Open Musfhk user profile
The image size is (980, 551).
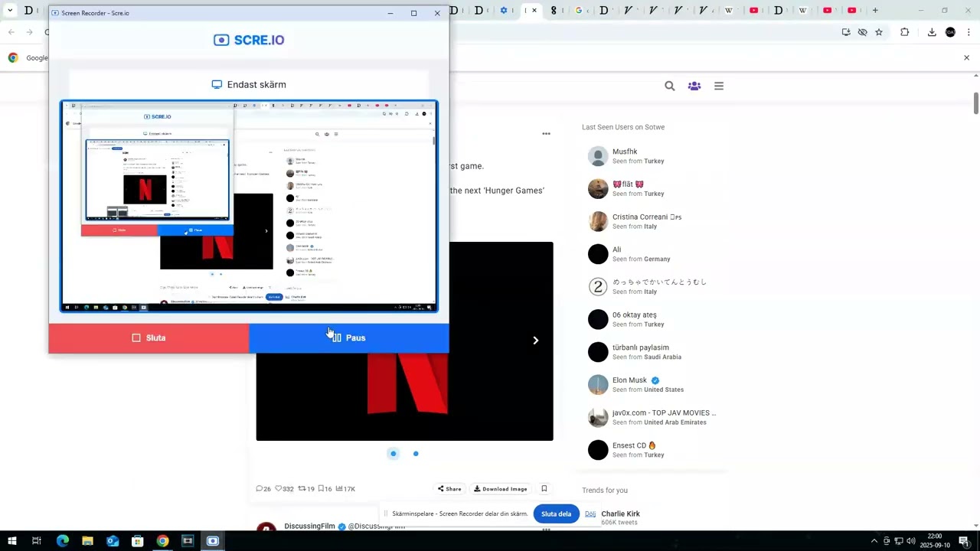click(x=651, y=156)
